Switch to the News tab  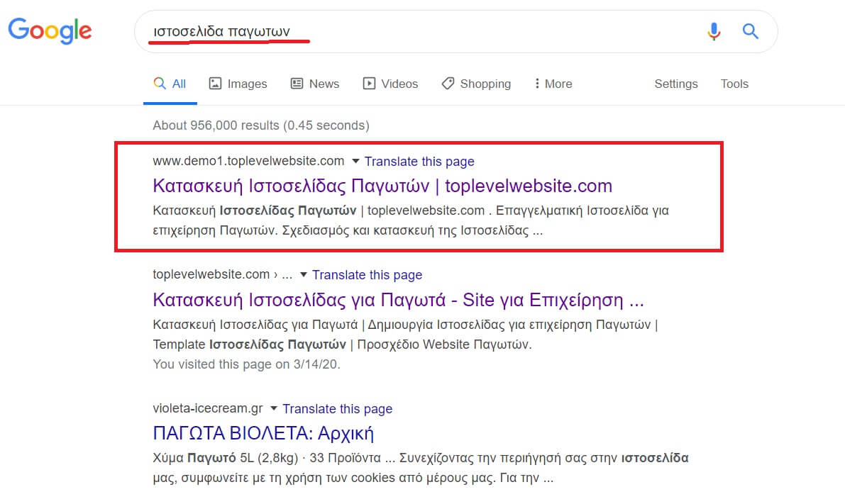coord(315,84)
